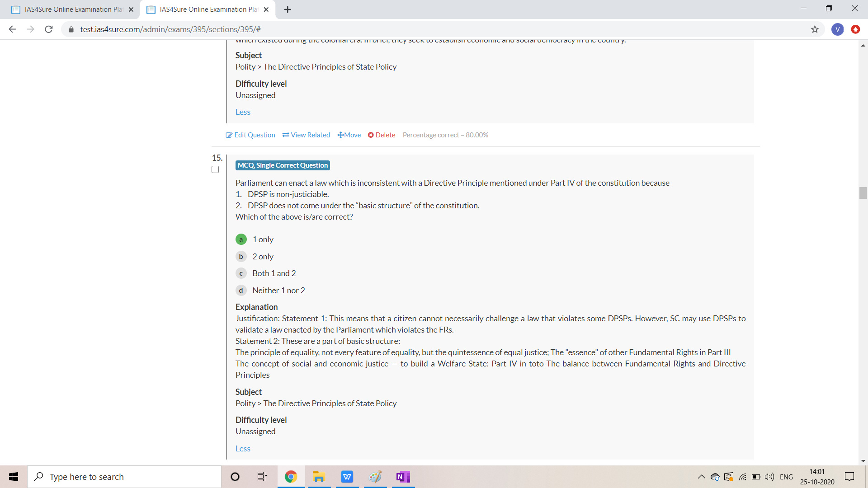Click Edit Question pencil icon link
The image size is (868, 488).
250,135
